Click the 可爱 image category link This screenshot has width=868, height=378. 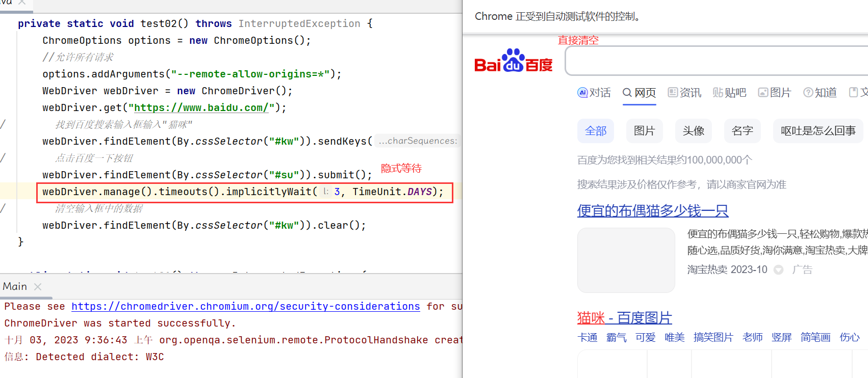click(x=646, y=337)
